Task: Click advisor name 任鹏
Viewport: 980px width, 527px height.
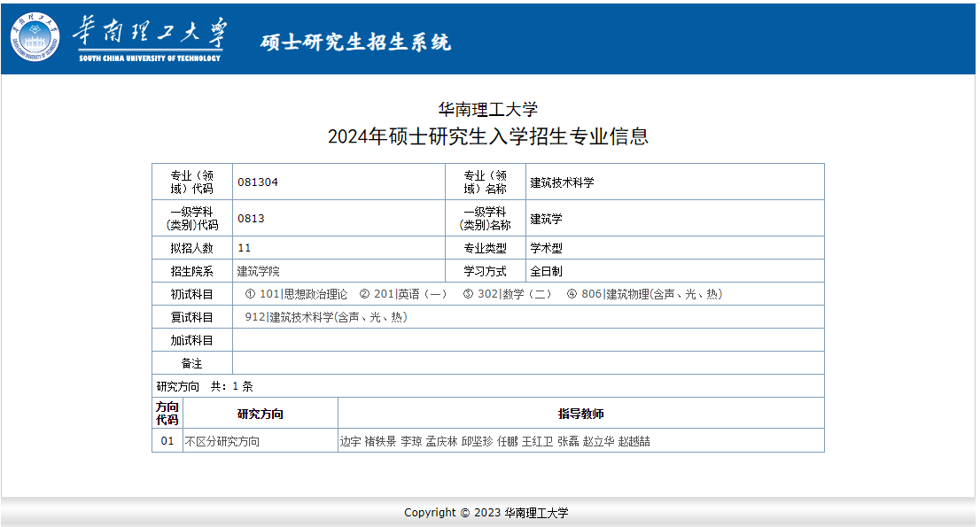Action: pyautogui.click(x=508, y=441)
